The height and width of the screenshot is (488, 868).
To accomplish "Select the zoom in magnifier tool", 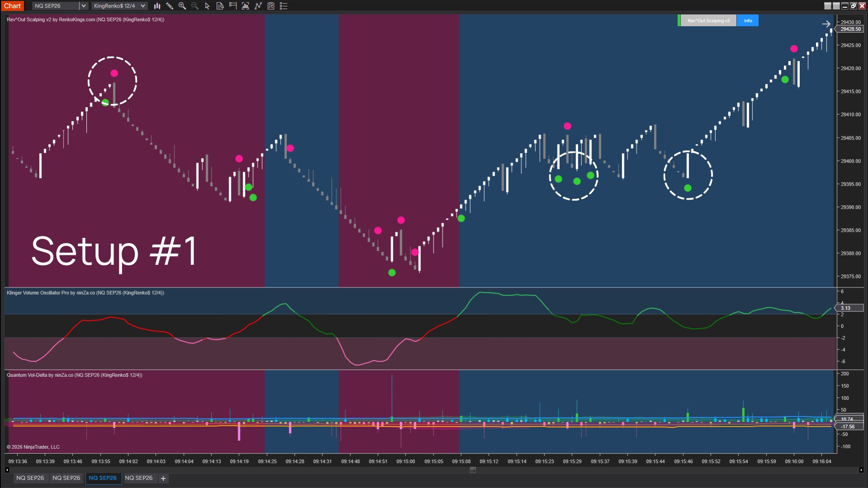I will (182, 6).
